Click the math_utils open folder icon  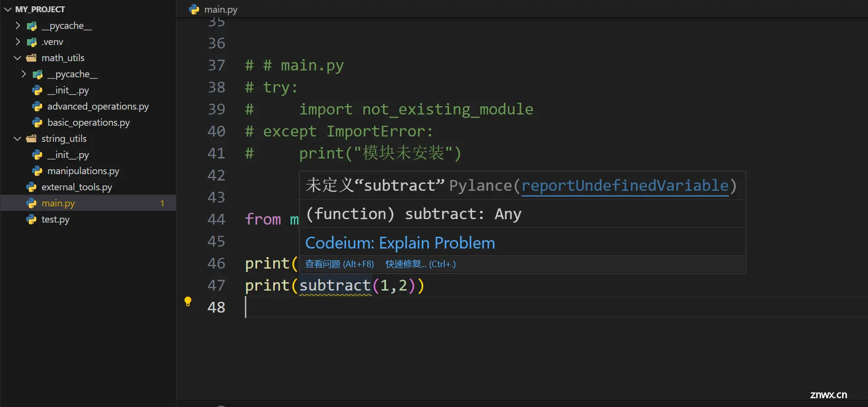coord(31,58)
